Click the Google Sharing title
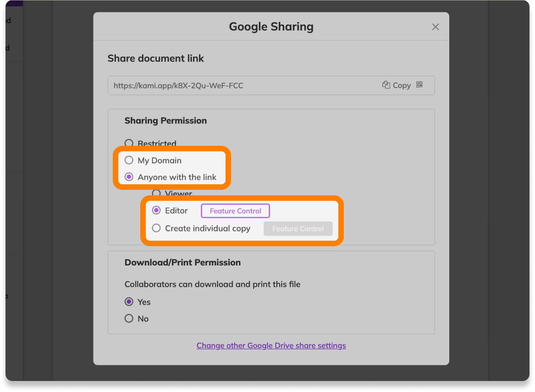The width and height of the screenshot is (535, 392). coord(271,27)
